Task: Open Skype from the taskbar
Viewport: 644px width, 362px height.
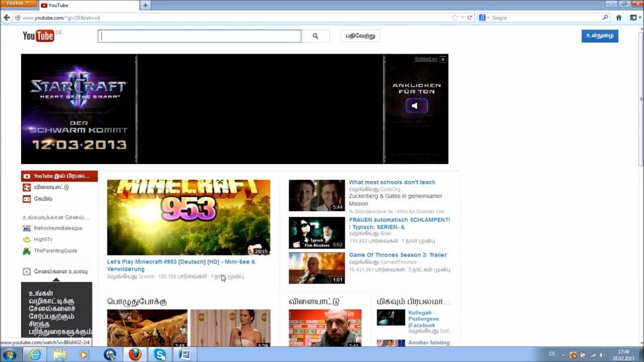Action: tap(160, 354)
